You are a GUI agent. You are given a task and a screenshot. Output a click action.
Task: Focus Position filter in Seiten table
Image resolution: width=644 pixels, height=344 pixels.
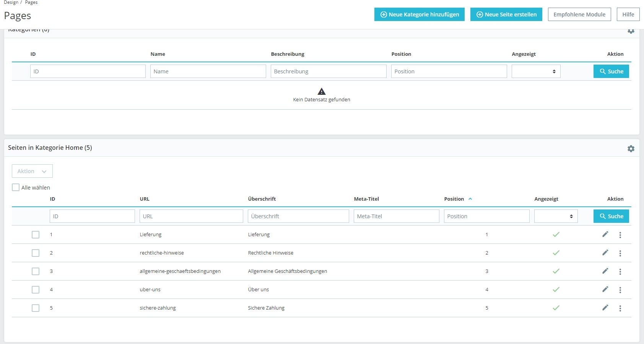tap(487, 216)
